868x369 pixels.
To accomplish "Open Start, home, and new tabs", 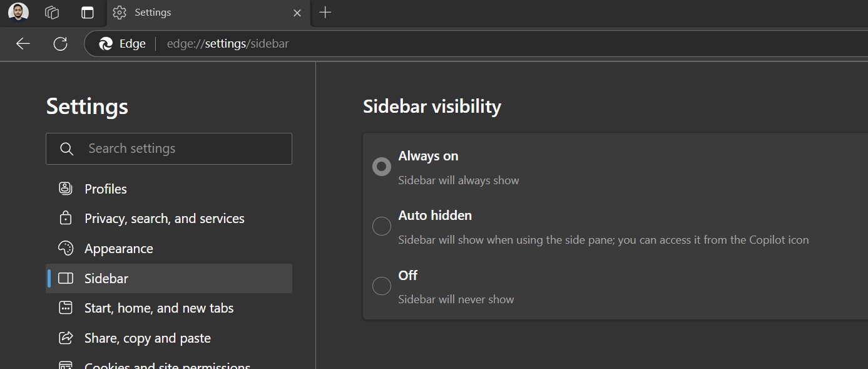I will (x=159, y=308).
